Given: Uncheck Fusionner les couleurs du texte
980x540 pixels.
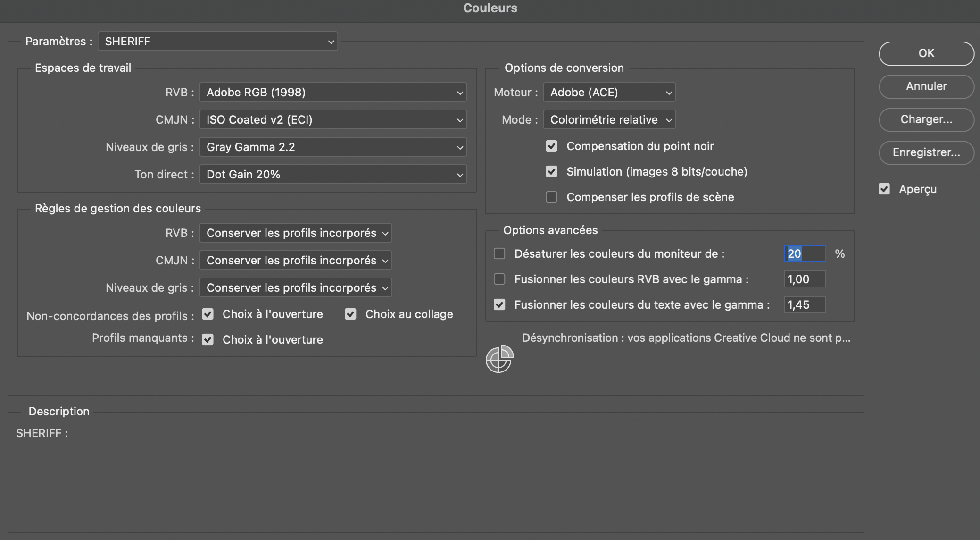Looking at the screenshot, I should [x=499, y=304].
